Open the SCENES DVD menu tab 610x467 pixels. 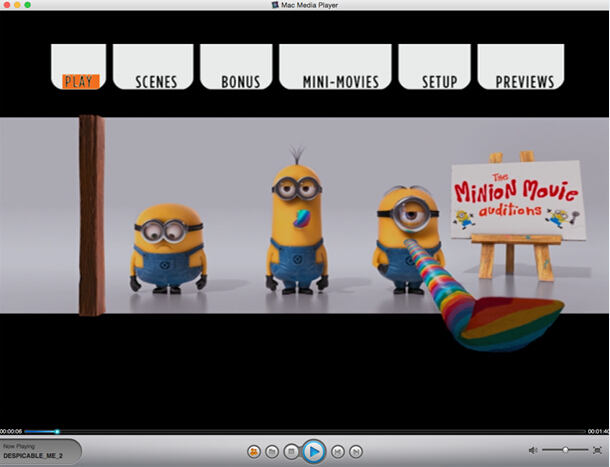click(x=153, y=67)
